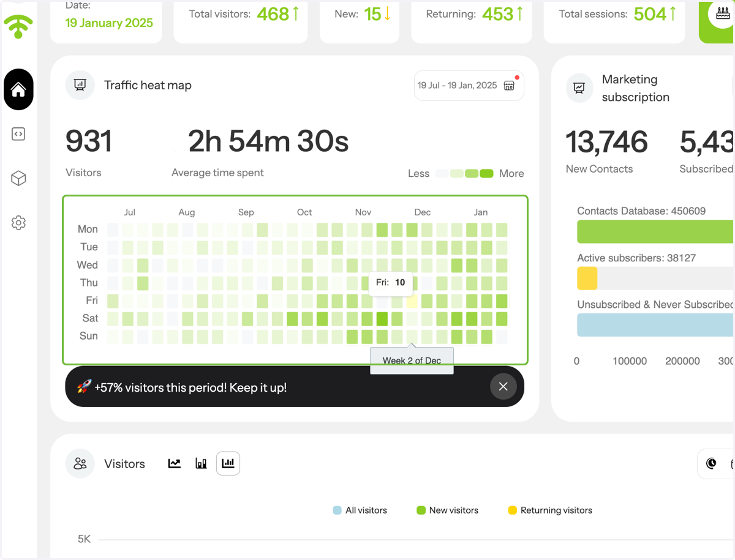Click the Total visitors card
Image resolution: width=735 pixels, height=560 pixels.
point(240,21)
